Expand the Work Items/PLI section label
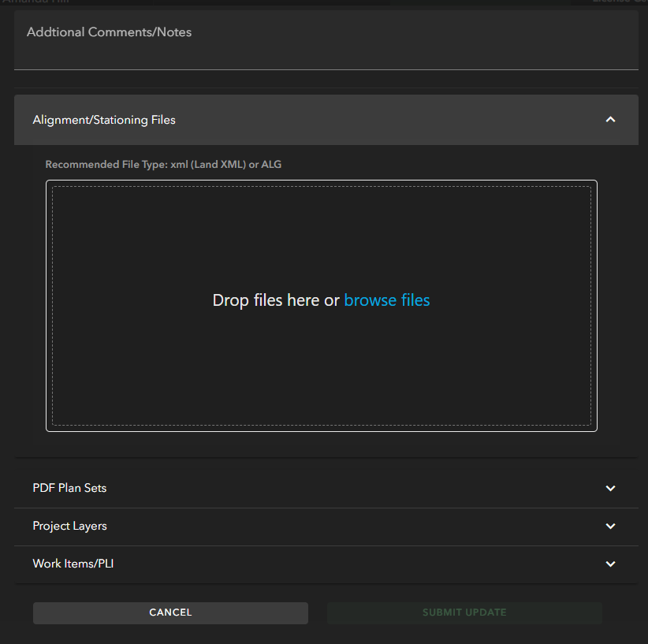 [x=73, y=564]
